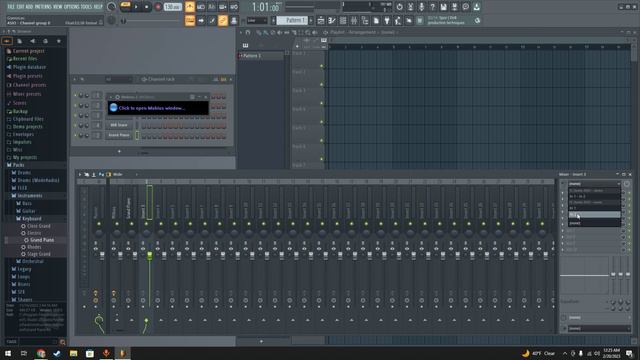Select Grand Piano preset in browser
The width and height of the screenshot is (640, 360).
click(x=42, y=240)
